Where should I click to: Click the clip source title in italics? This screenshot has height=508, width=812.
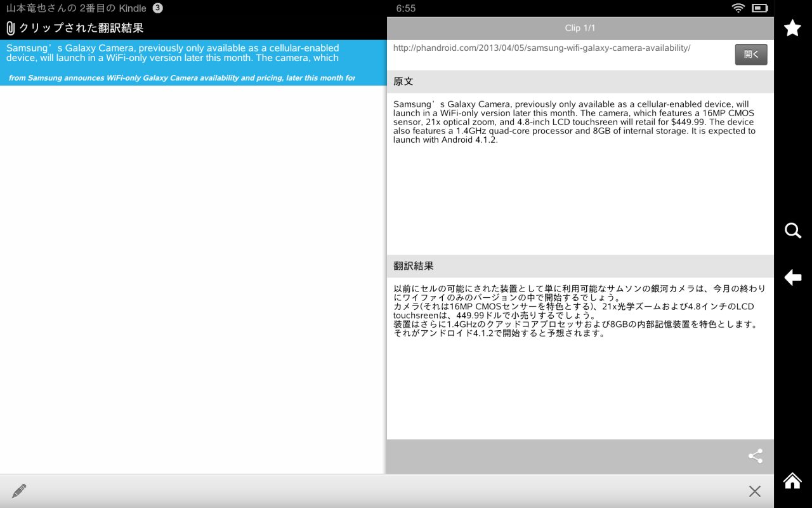click(x=182, y=78)
